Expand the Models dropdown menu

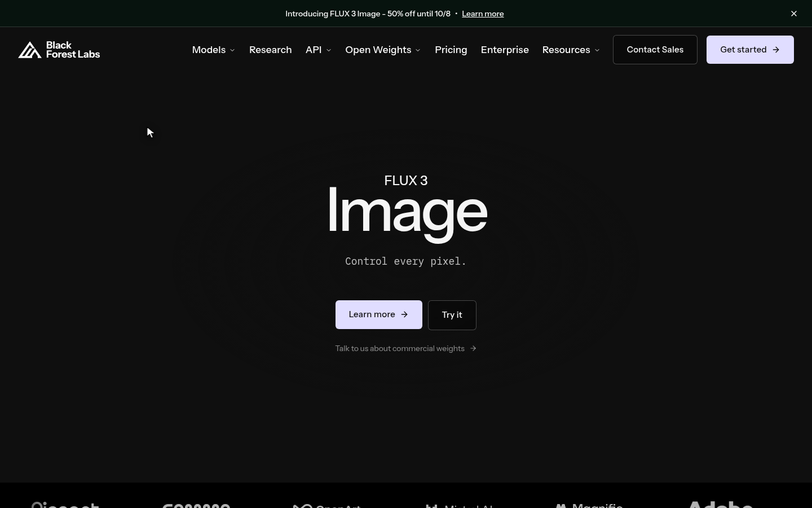pos(213,50)
